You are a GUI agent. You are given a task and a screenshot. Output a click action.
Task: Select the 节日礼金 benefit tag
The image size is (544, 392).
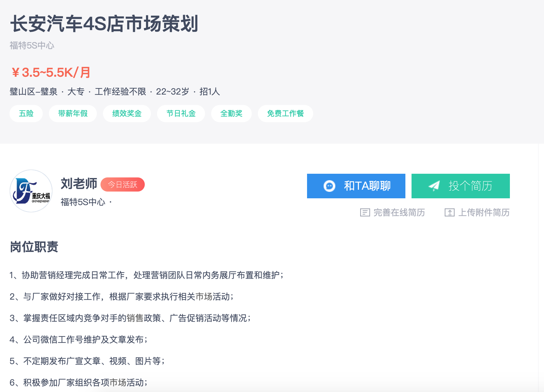pyautogui.click(x=181, y=114)
